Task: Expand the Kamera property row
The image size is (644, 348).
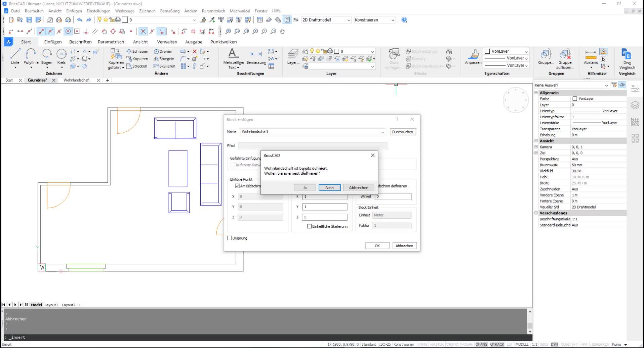Action: coord(536,147)
